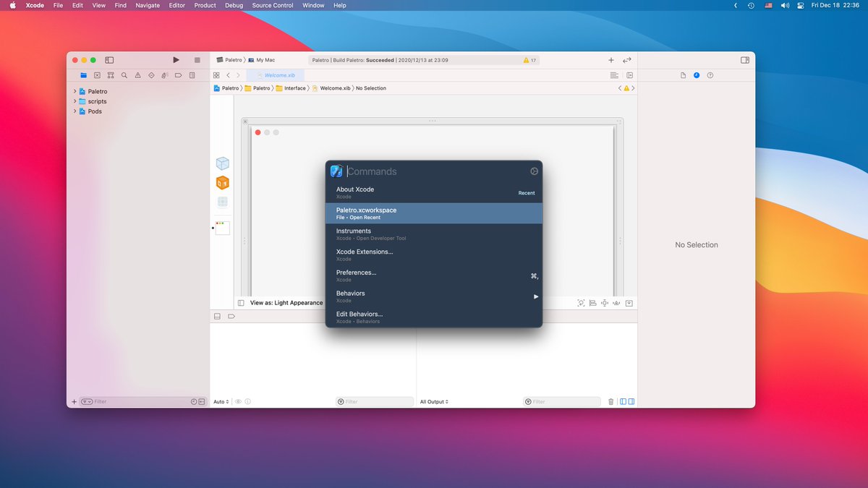Hide the debug area toggle icon
This screenshot has width=868, height=488.
(217, 317)
